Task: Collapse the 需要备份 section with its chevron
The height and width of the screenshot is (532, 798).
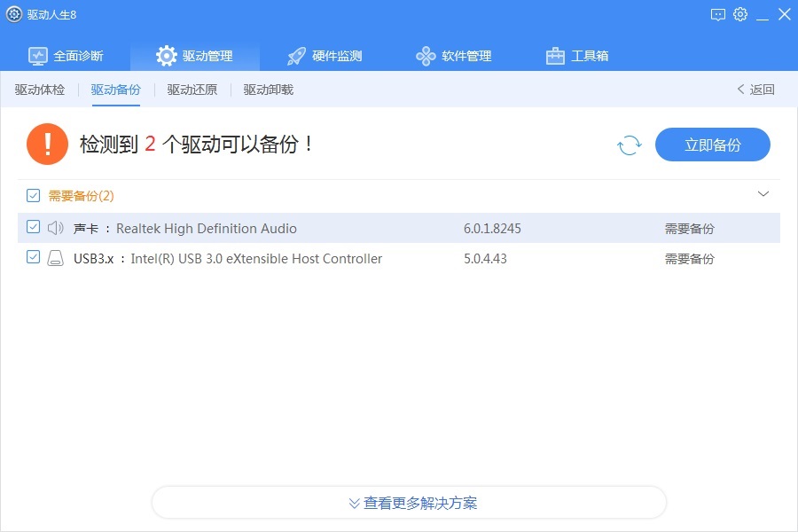Action: (763, 193)
